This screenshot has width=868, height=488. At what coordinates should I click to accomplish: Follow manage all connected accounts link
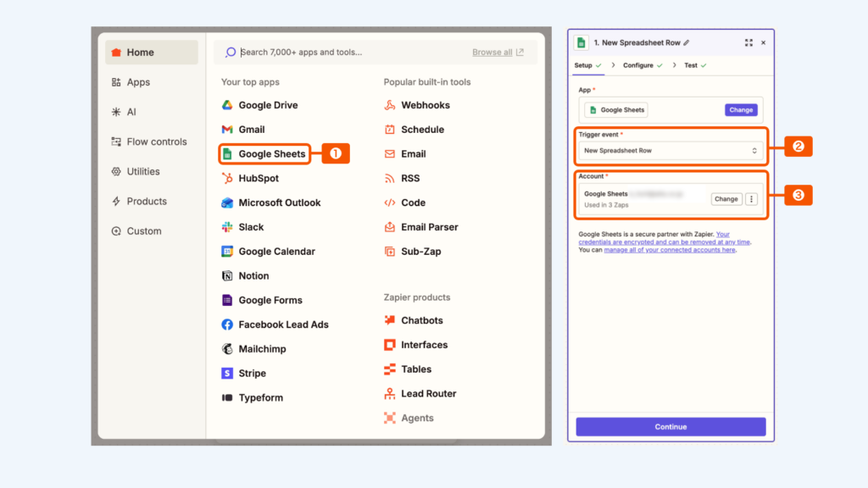670,250
